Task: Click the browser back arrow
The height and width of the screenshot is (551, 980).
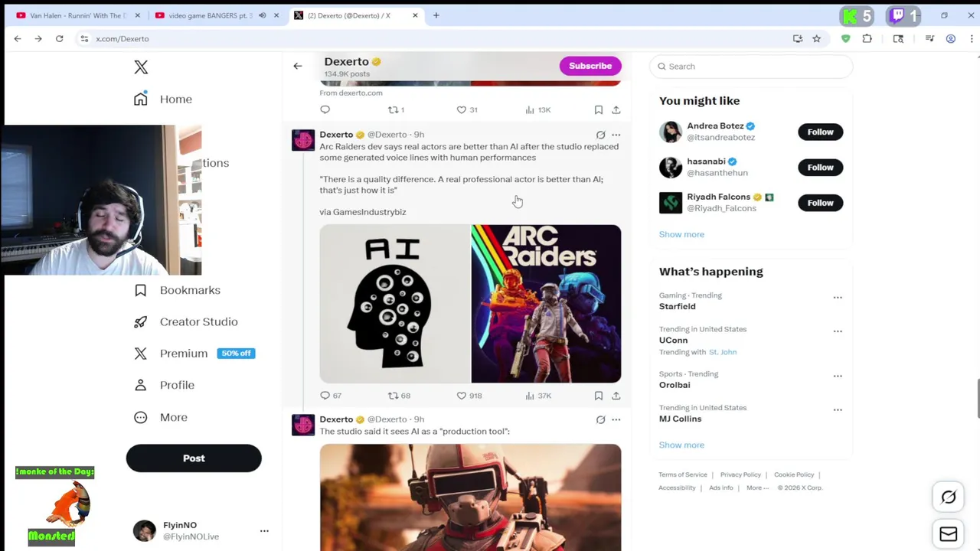Action: (18, 38)
